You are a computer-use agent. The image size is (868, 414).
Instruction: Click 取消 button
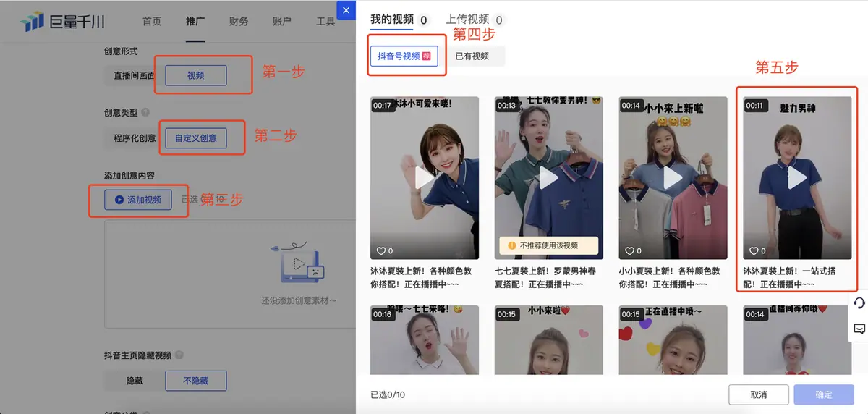[758, 394]
